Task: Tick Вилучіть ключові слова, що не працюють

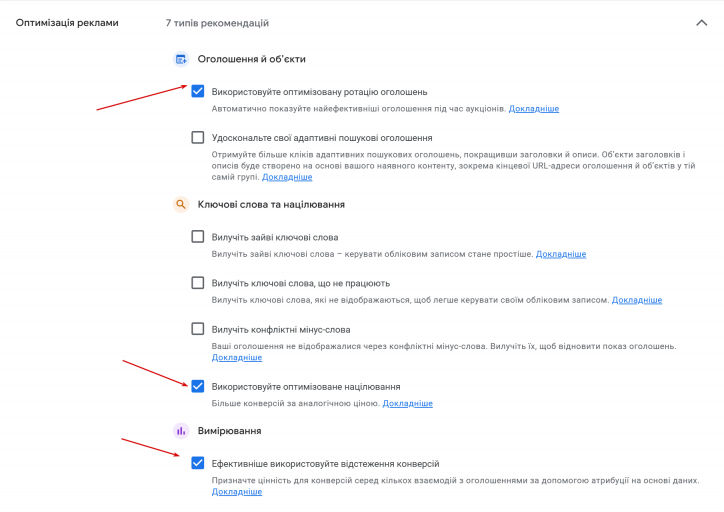Action: click(x=198, y=283)
